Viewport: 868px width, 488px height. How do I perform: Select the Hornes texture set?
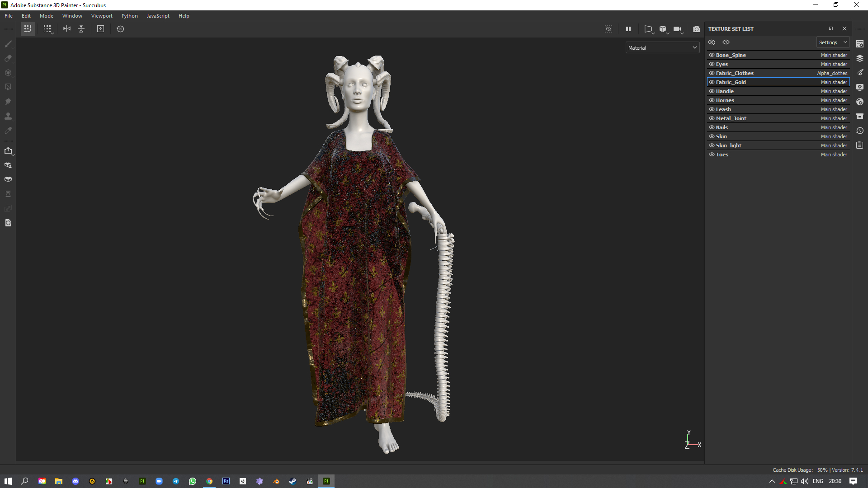pos(725,100)
